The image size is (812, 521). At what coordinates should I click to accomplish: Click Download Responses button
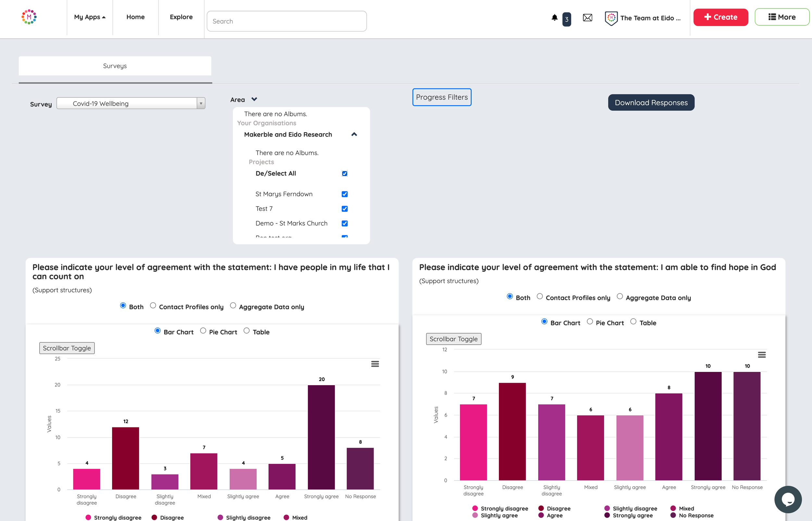651,103
